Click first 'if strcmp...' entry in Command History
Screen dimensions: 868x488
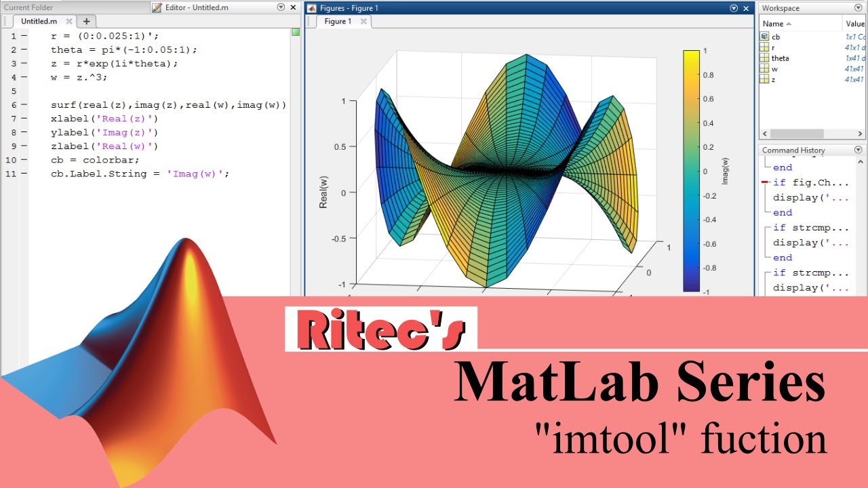click(x=811, y=228)
